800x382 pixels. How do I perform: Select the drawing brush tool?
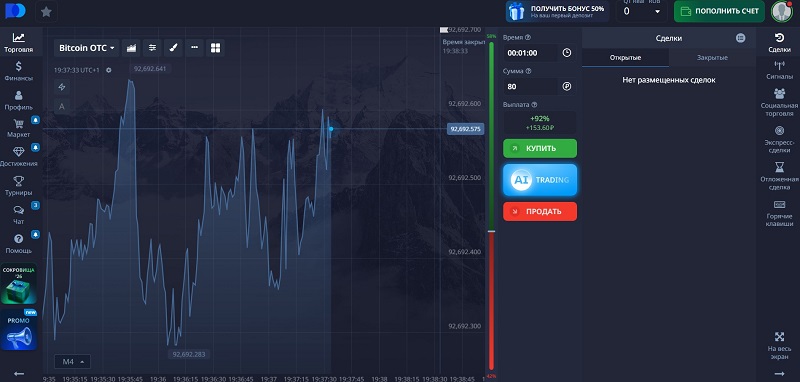(x=173, y=48)
